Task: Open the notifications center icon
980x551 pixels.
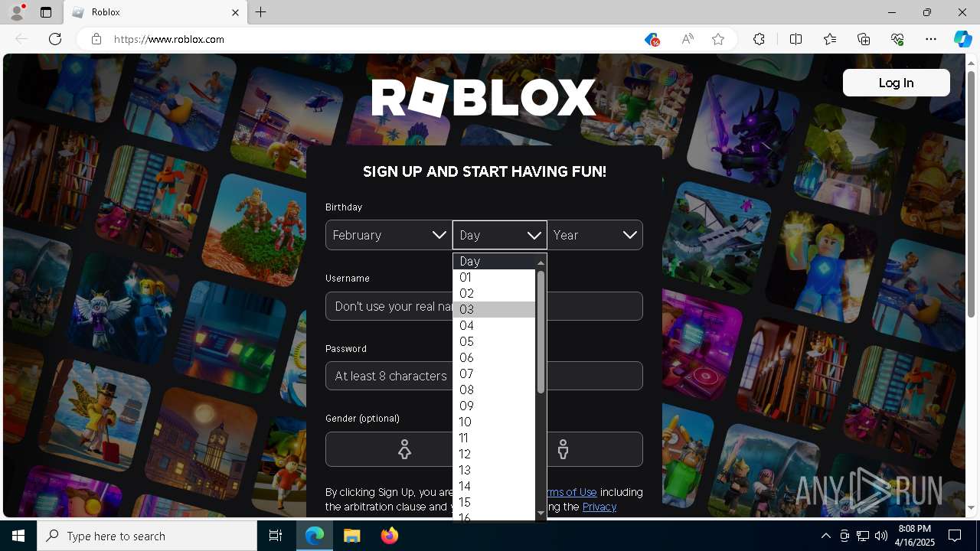Action: click(x=955, y=536)
